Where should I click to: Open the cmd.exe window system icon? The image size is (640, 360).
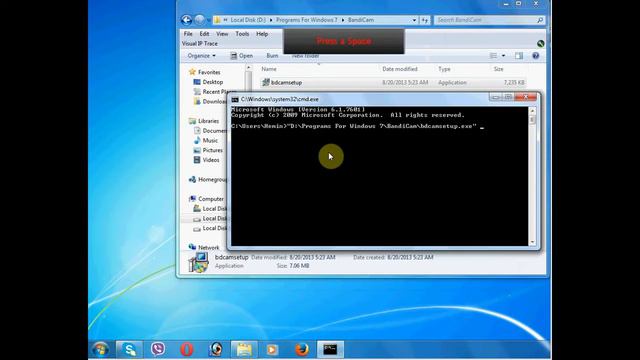235,99
